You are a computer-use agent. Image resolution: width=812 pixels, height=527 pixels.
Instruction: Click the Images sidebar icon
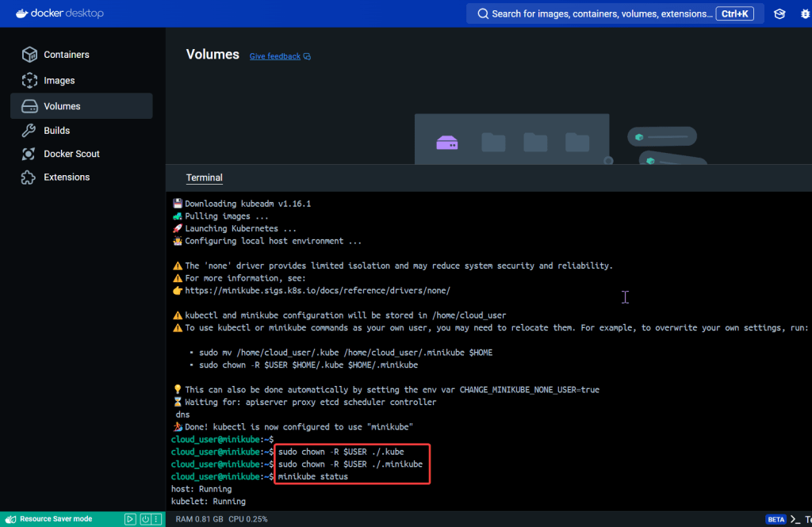[29, 80]
